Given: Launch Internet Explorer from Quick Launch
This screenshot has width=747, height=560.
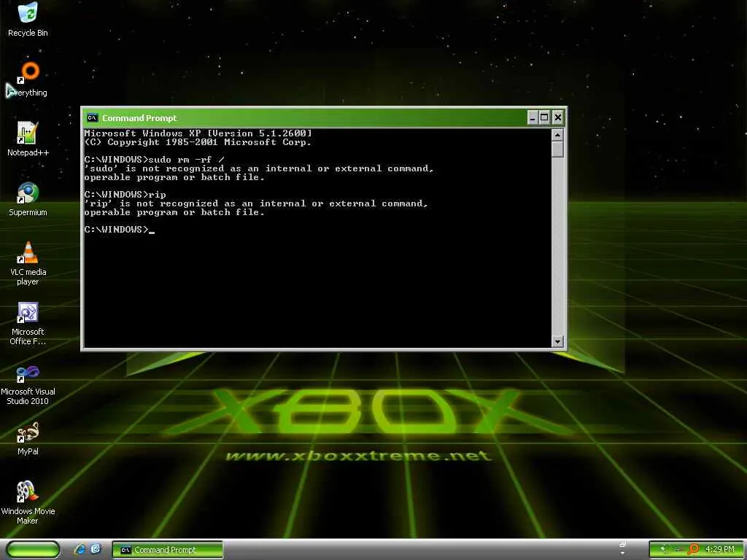Looking at the screenshot, I should point(80,550).
